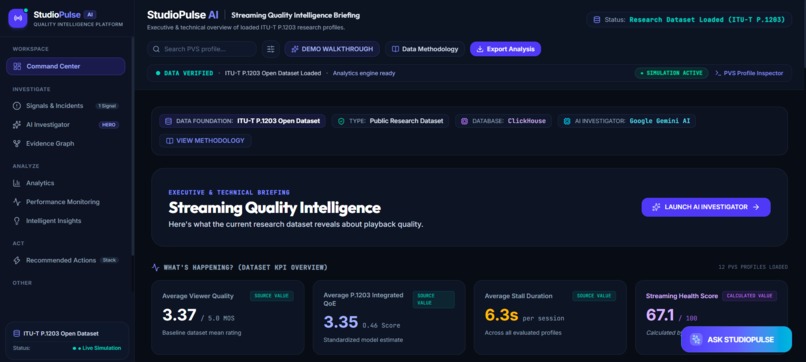Click the Command Center grid icon
Viewport: 806px width, 362px height.
tap(17, 66)
